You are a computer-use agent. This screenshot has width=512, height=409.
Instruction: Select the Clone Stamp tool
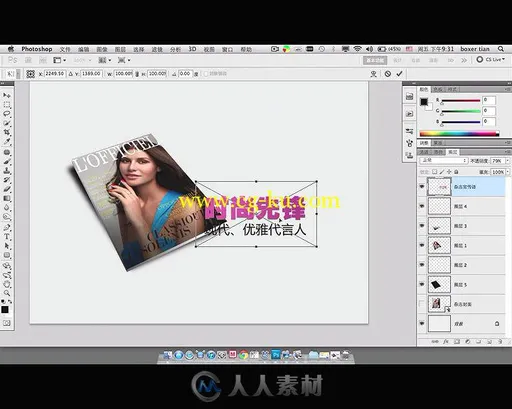pos(7,171)
